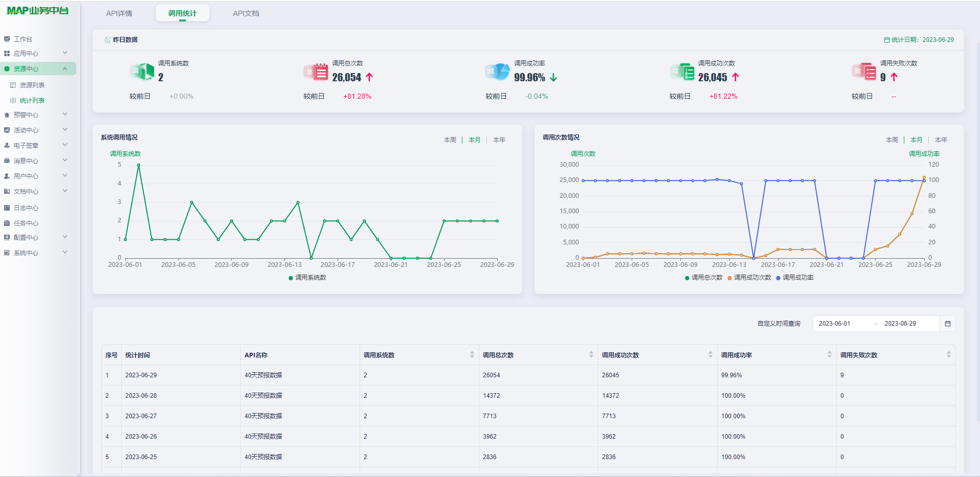This screenshot has width=980, height=477.
Task: Sort by 调用成功率 column arrows
Action: pyautogui.click(x=830, y=354)
